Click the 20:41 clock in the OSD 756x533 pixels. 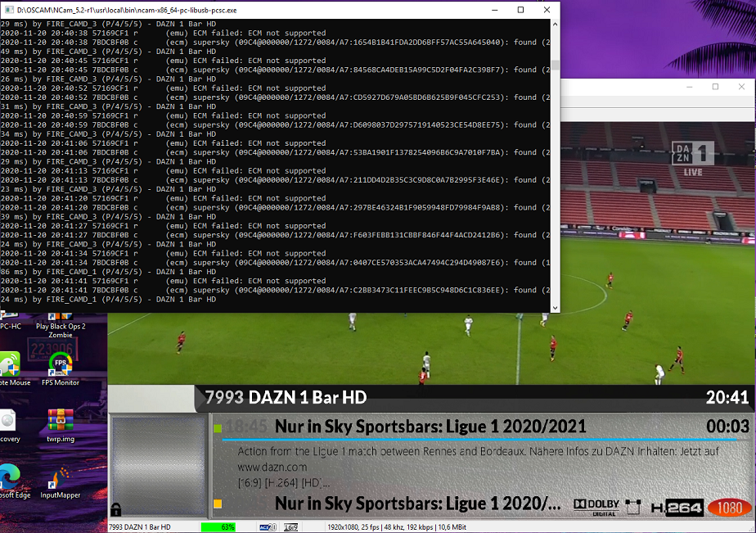click(727, 397)
